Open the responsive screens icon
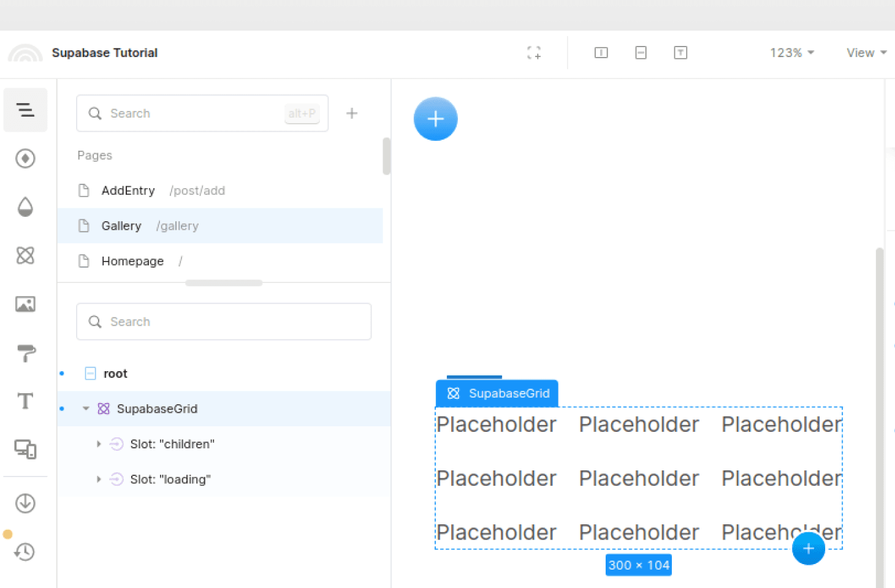The height and width of the screenshot is (588, 895). pyautogui.click(x=25, y=450)
